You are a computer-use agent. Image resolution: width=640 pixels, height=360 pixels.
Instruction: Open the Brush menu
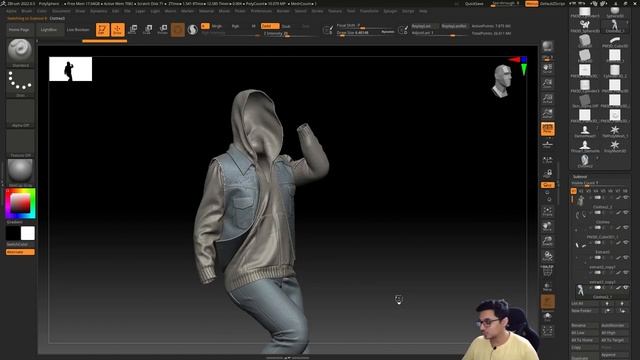coord(27,11)
